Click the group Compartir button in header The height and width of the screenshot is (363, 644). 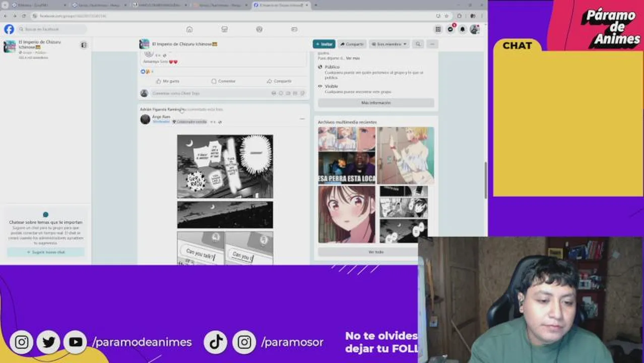click(352, 44)
